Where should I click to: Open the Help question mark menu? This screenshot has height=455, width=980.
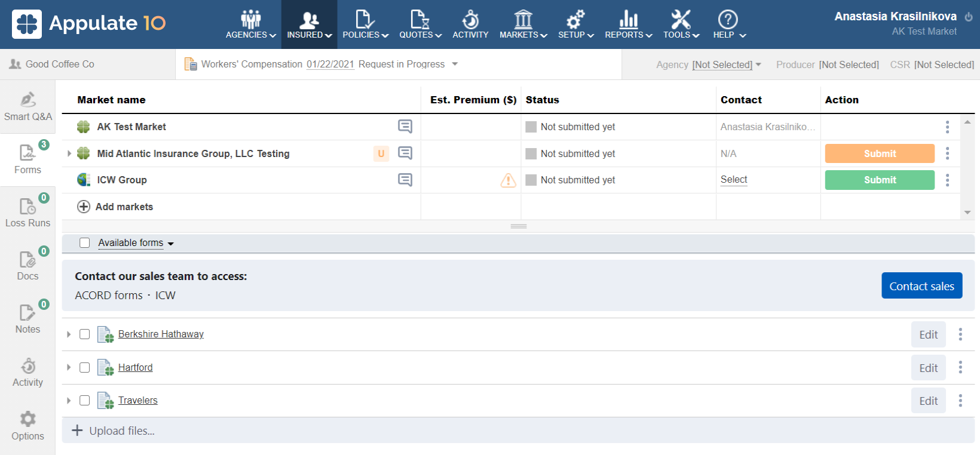click(x=729, y=24)
